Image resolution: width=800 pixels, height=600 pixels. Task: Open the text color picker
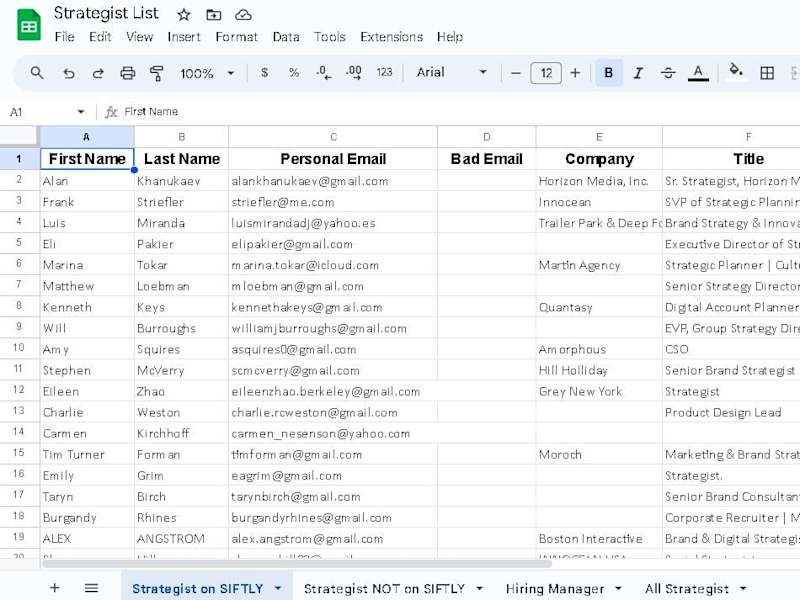click(x=698, y=73)
